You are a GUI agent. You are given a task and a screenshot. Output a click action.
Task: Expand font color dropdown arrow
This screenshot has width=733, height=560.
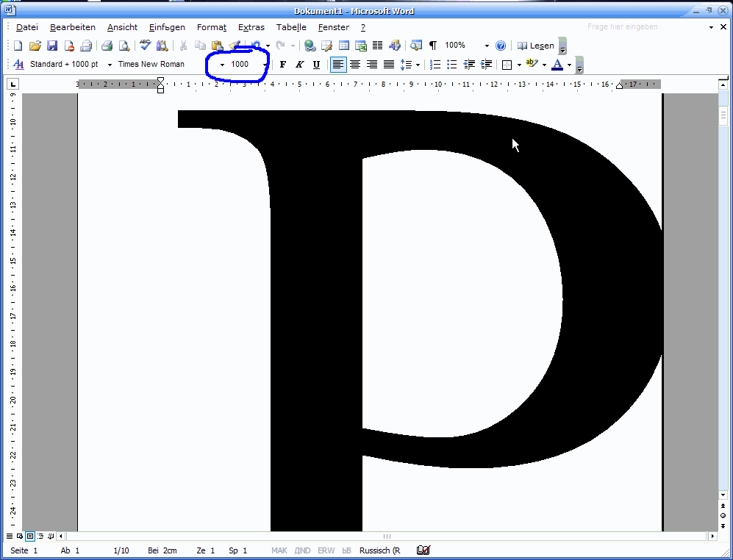click(x=569, y=65)
